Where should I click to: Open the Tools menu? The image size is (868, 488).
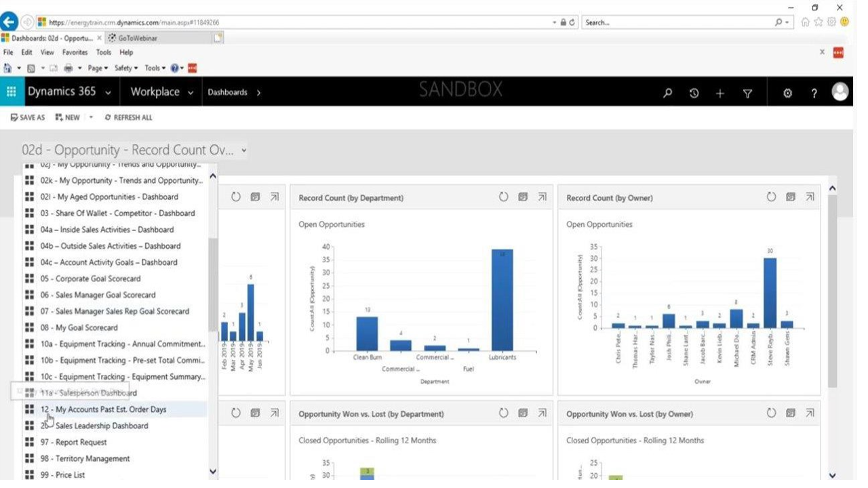[x=104, y=52]
